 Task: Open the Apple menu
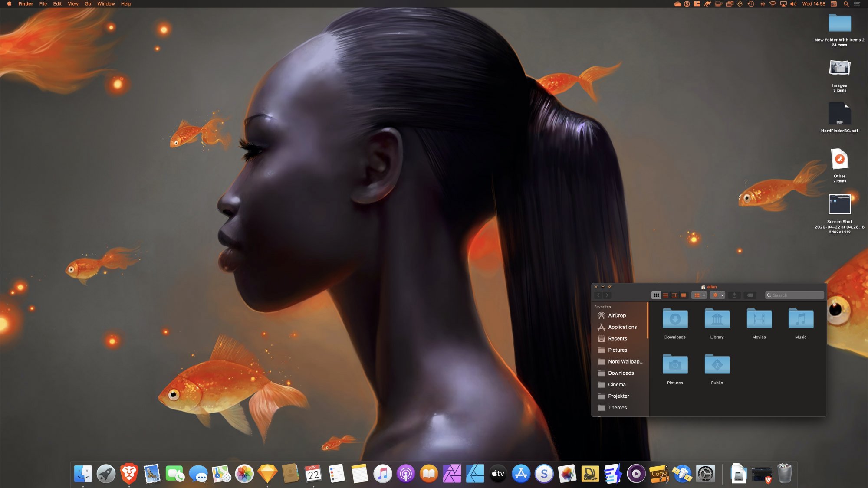[x=9, y=4]
